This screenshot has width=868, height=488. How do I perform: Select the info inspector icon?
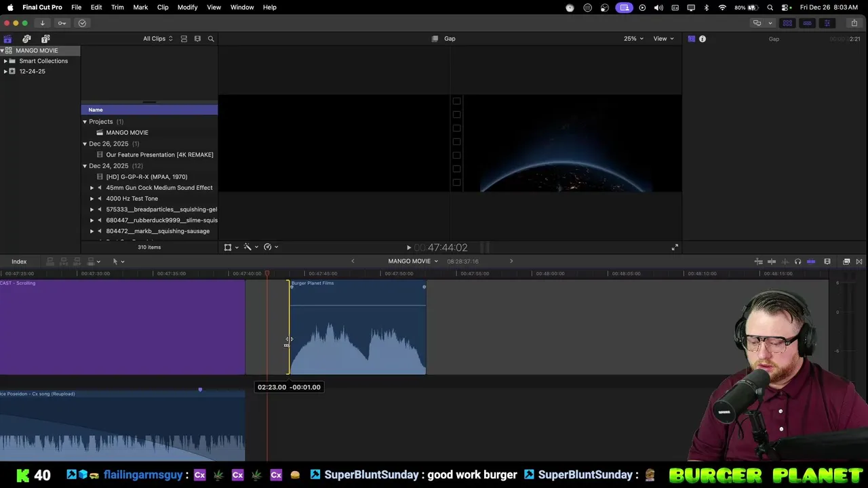[703, 39]
